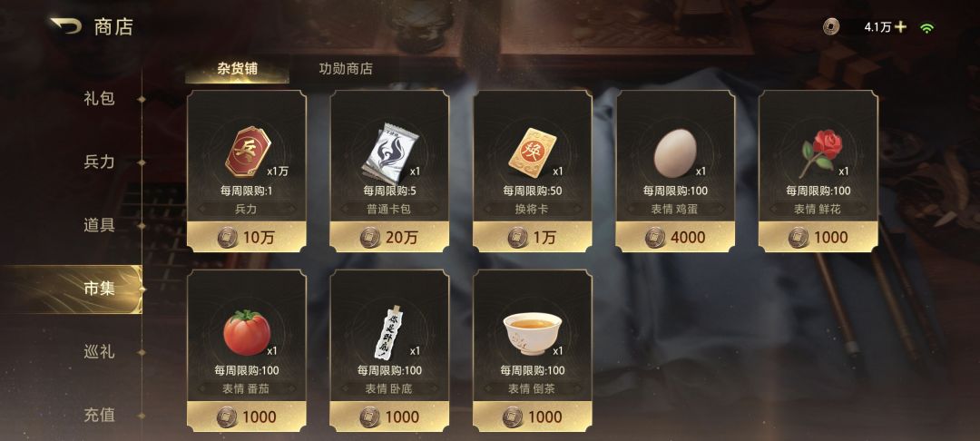Tap the WiFi signal status icon
Image resolution: width=980 pixels, height=441 pixels.
click(926, 27)
